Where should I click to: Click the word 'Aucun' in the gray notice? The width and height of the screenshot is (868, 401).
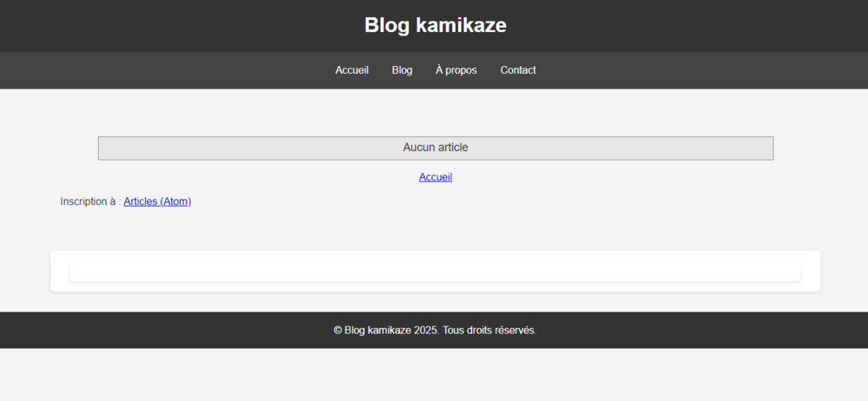tap(418, 148)
